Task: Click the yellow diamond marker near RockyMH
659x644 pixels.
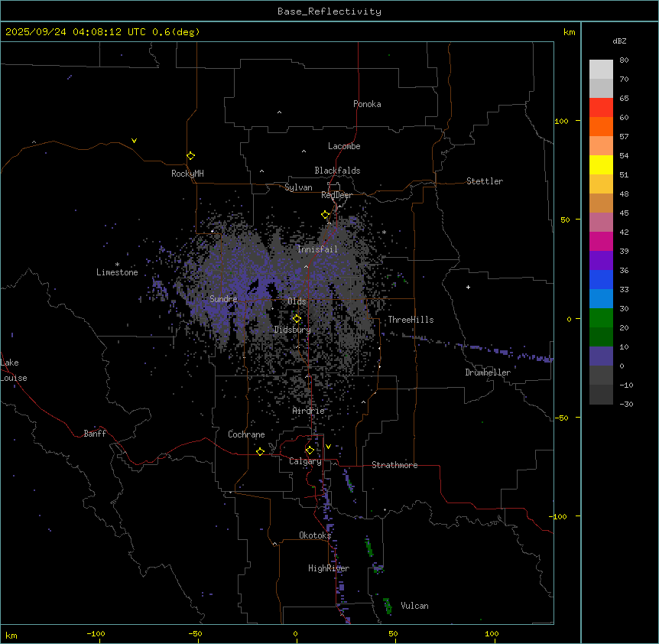Action: [190, 155]
